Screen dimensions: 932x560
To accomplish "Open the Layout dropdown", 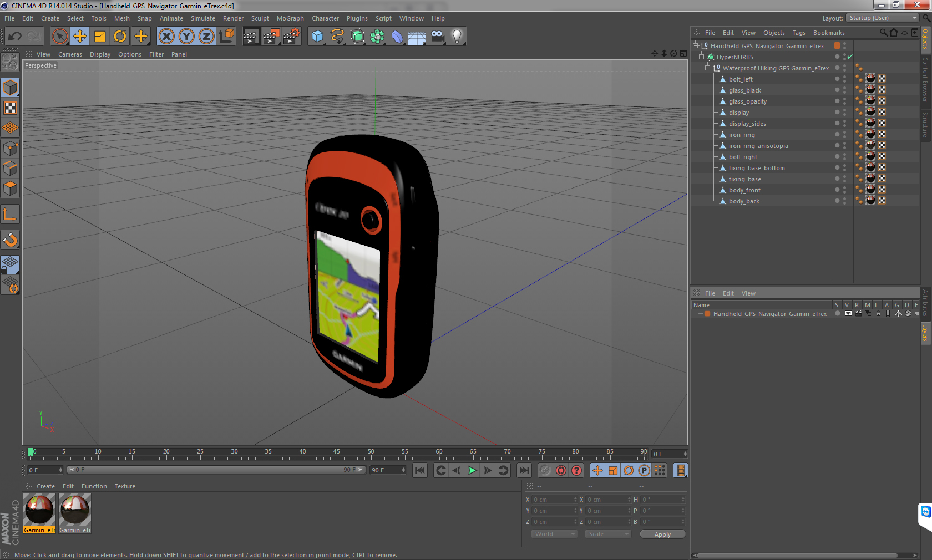I will (x=883, y=18).
